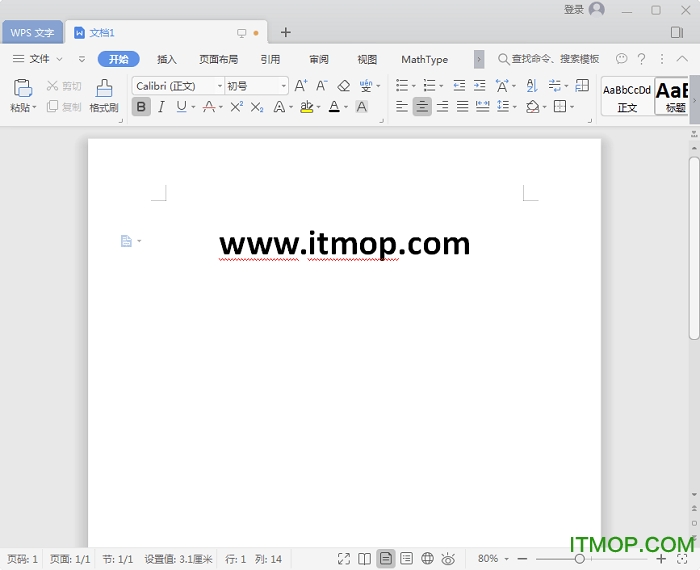This screenshot has height=570, width=700.
Task: Toggle eye protection mode icon
Action: point(448,558)
